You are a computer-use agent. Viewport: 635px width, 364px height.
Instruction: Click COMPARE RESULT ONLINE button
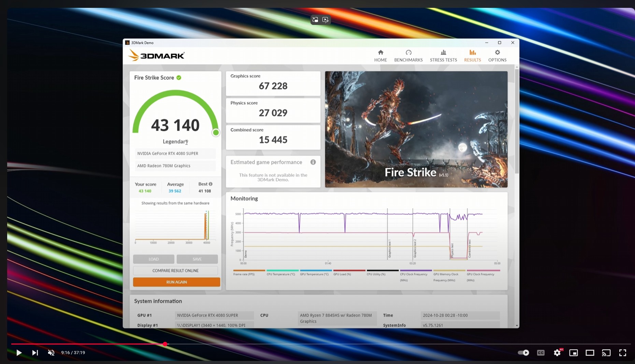[175, 271]
